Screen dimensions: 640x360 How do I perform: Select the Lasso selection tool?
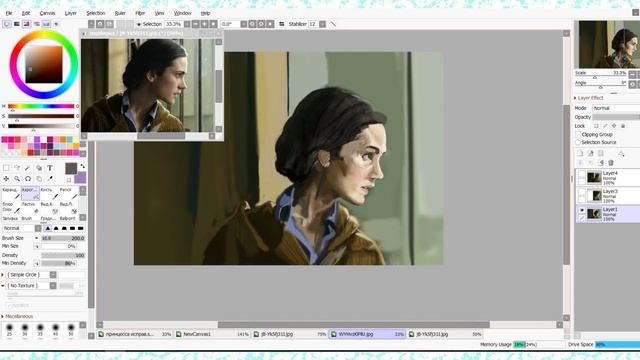pos(17,168)
